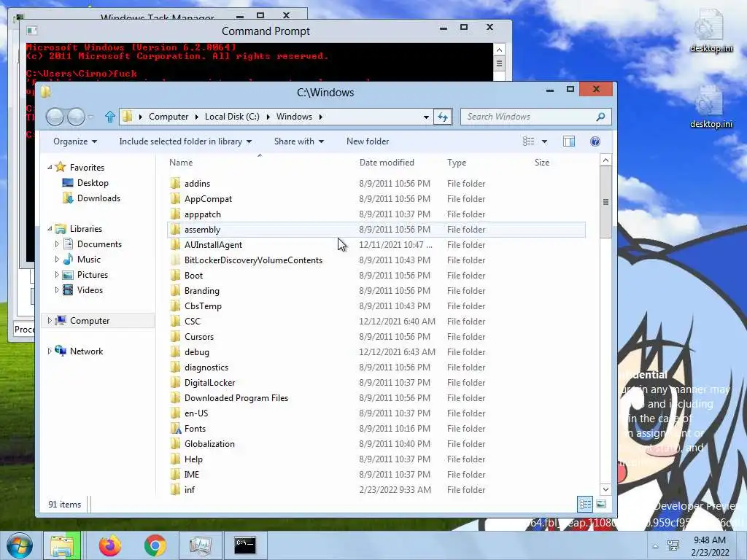Click the network tray icon

coord(673,545)
